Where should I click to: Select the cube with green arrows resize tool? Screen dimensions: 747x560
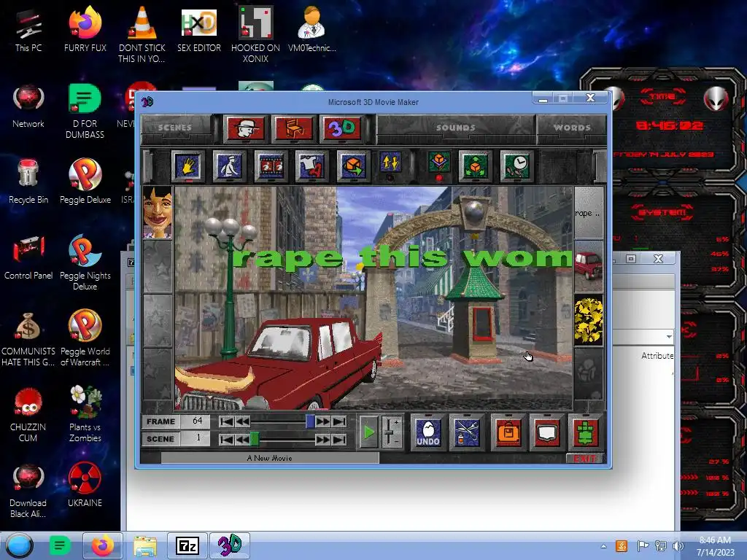tap(475, 166)
